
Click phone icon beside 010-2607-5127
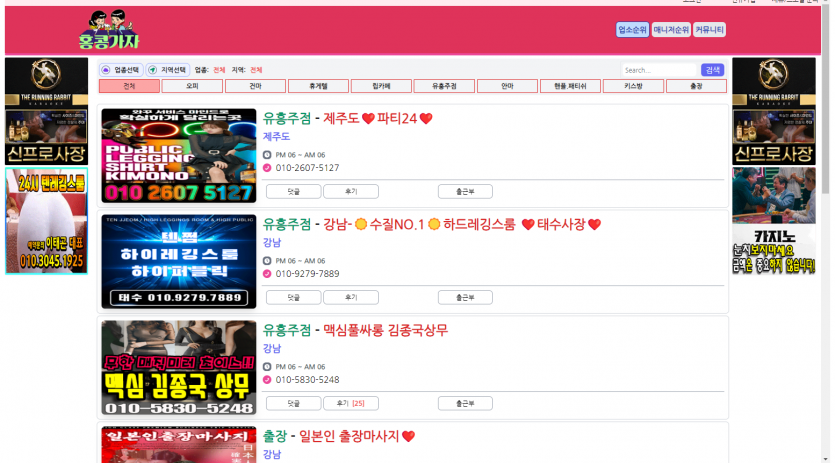pos(267,168)
